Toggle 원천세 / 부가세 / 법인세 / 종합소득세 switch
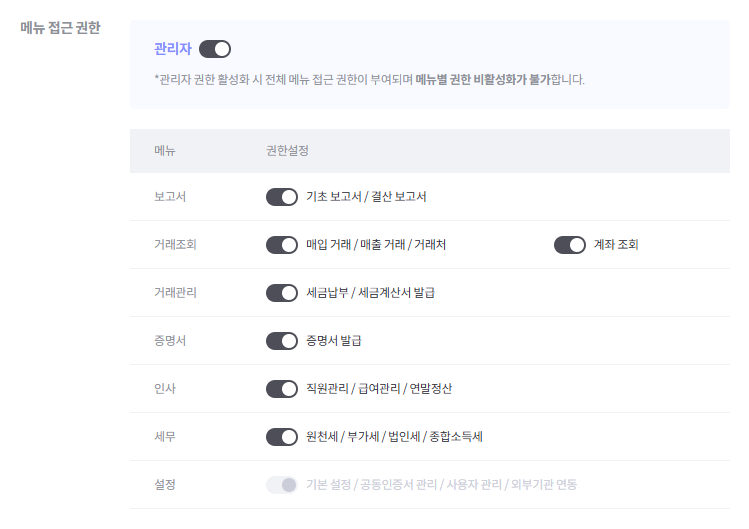This screenshot has width=749, height=529. (282, 437)
